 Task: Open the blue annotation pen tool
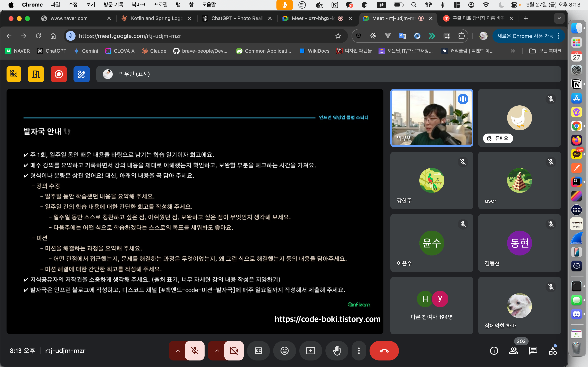coord(81,74)
